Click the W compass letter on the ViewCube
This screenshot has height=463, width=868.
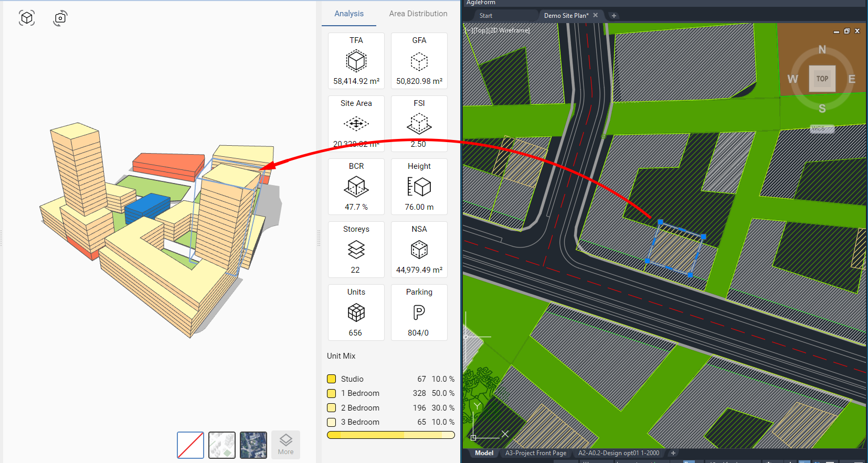click(792, 79)
